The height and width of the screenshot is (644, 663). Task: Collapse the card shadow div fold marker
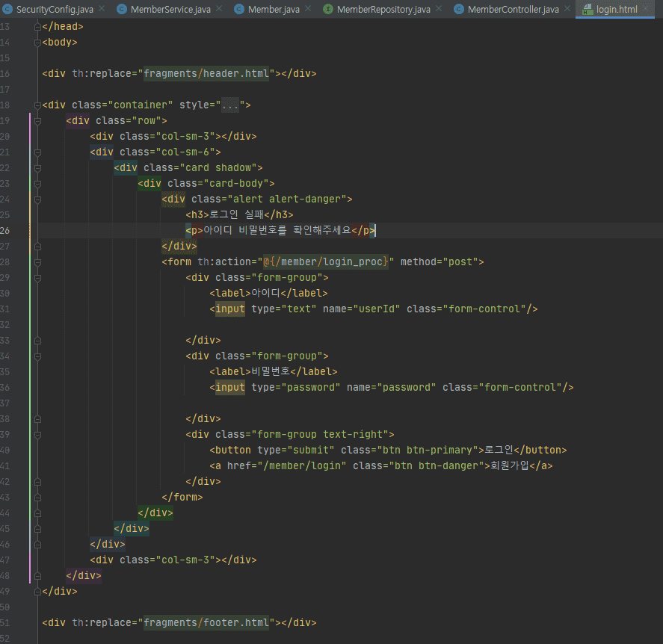(37, 168)
